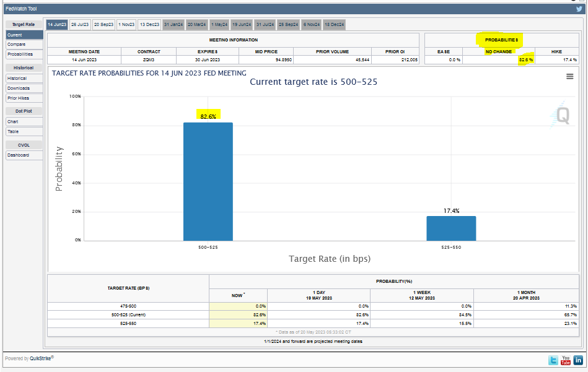Image resolution: width=588 pixels, height=372 pixels.
Task: Click the ZQM3 contract cell
Action: (x=149, y=60)
